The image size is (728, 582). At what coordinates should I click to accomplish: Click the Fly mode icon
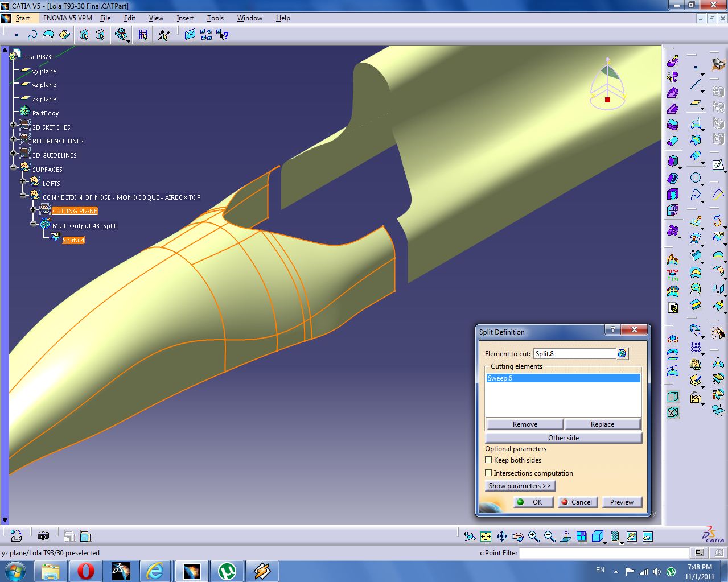(470, 536)
